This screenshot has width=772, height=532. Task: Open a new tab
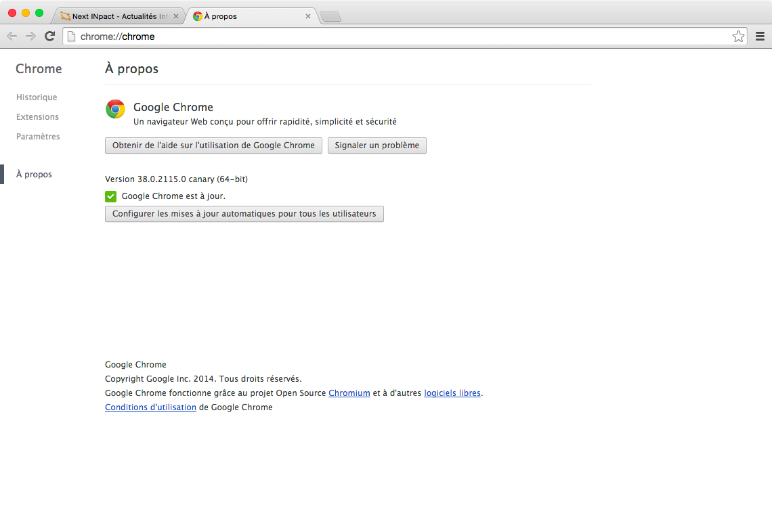pos(330,17)
